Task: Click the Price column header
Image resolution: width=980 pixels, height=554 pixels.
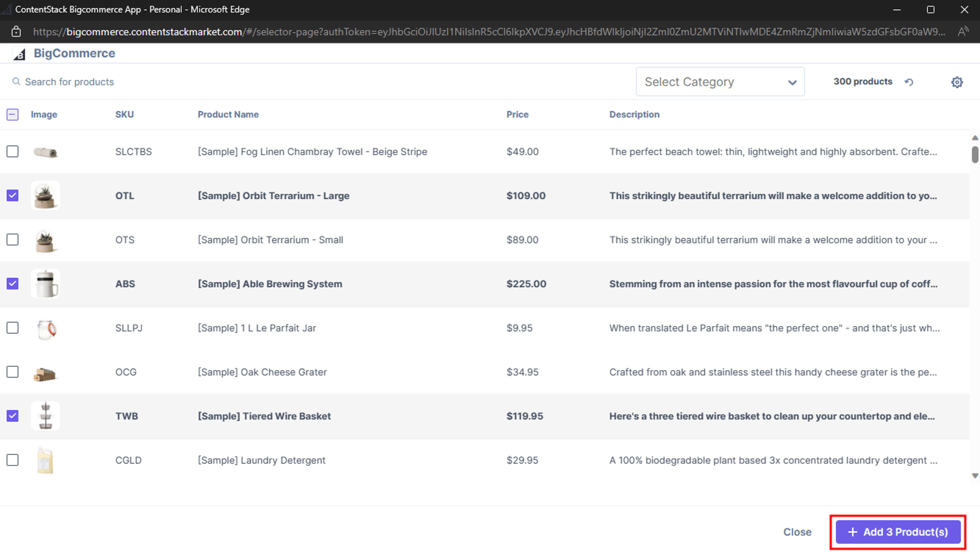Action: click(x=517, y=115)
